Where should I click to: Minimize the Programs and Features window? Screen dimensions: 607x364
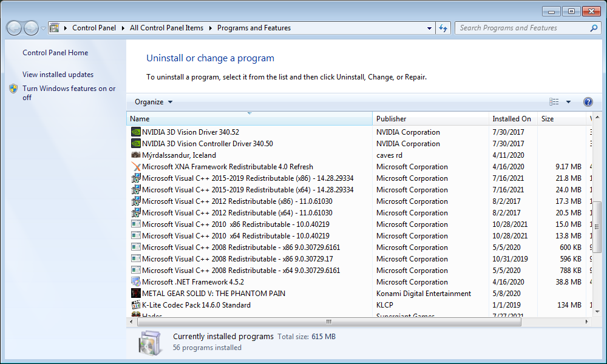click(x=551, y=12)
